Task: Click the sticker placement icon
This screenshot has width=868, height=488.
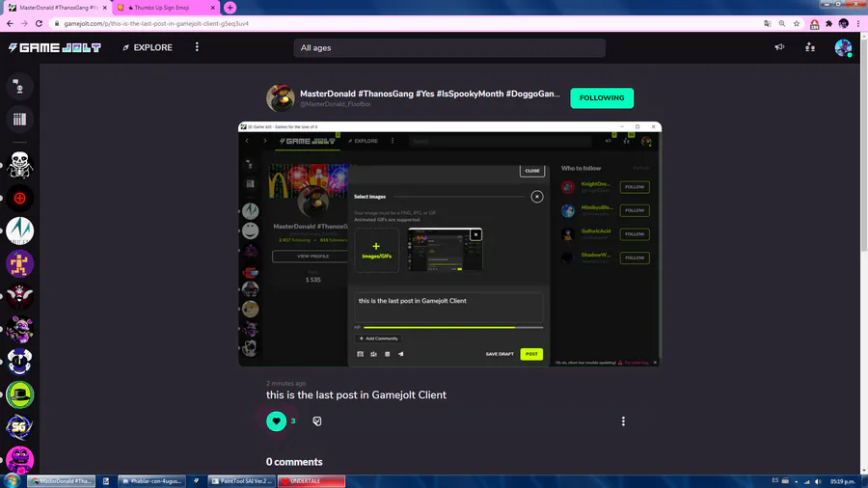Action: [316, 421]
